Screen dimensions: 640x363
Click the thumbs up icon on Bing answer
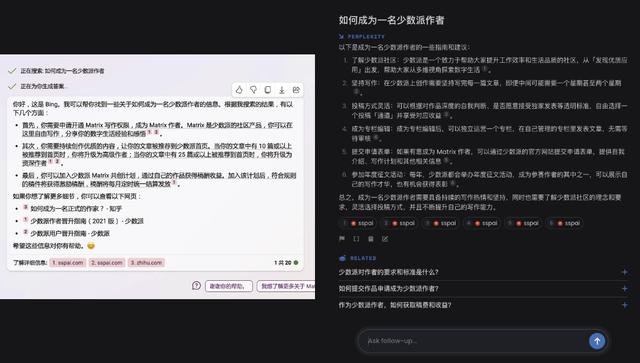click(239, 90)
